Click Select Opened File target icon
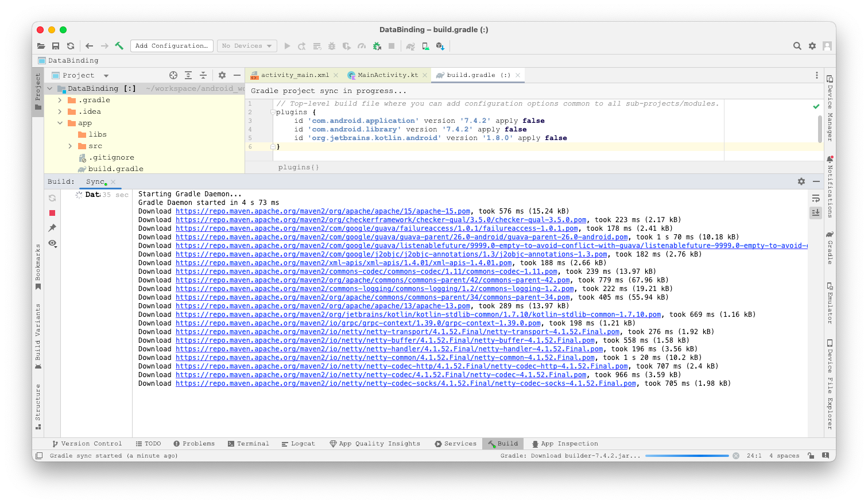The height and width of the screenshot is (504, 868). click(x=173, y=75)
